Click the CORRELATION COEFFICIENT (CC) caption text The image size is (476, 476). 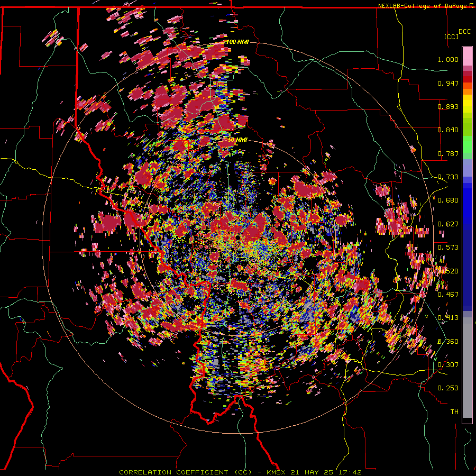tap(186, 472)
